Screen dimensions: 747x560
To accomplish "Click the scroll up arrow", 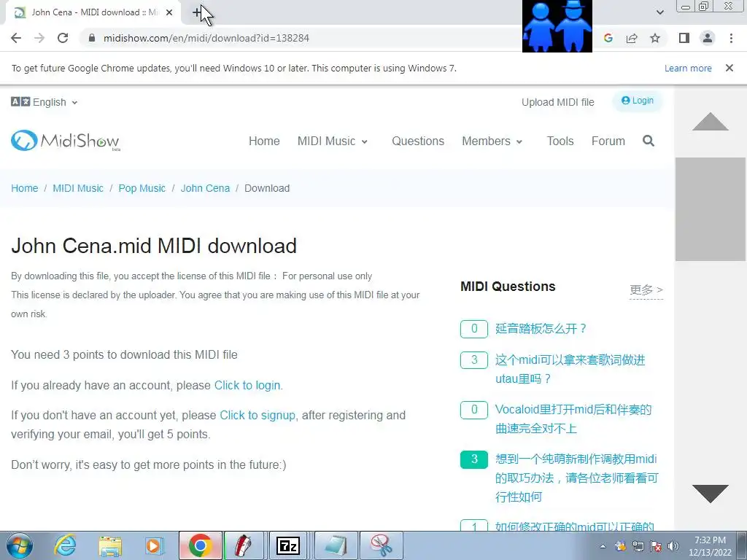I will click(711, 122).
